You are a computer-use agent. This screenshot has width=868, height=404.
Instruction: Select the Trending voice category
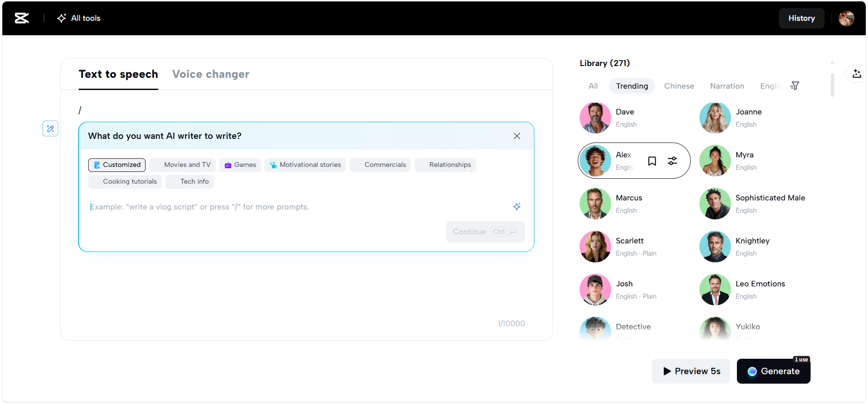pyautogui.click(x=632, y=86)
